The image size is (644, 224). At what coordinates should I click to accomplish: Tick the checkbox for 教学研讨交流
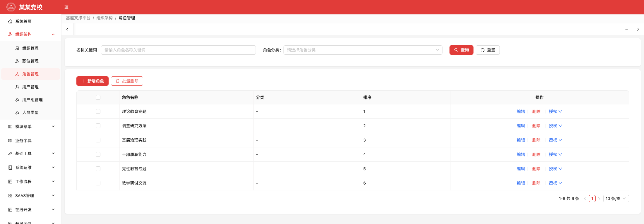98,183
